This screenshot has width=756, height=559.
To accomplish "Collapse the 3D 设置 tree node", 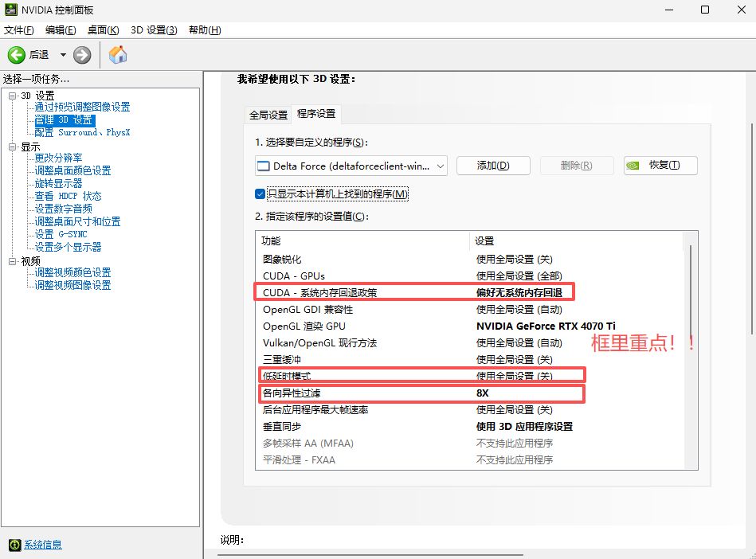I will pyautogui.click(x=13, y=96).
